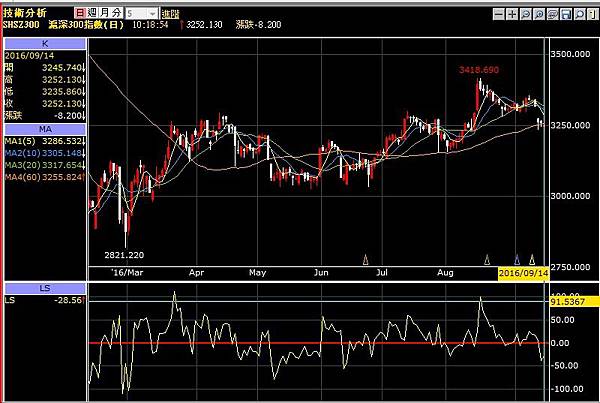
Task: Click the plus button in the top toolbar
Action: tap(512, 14)
